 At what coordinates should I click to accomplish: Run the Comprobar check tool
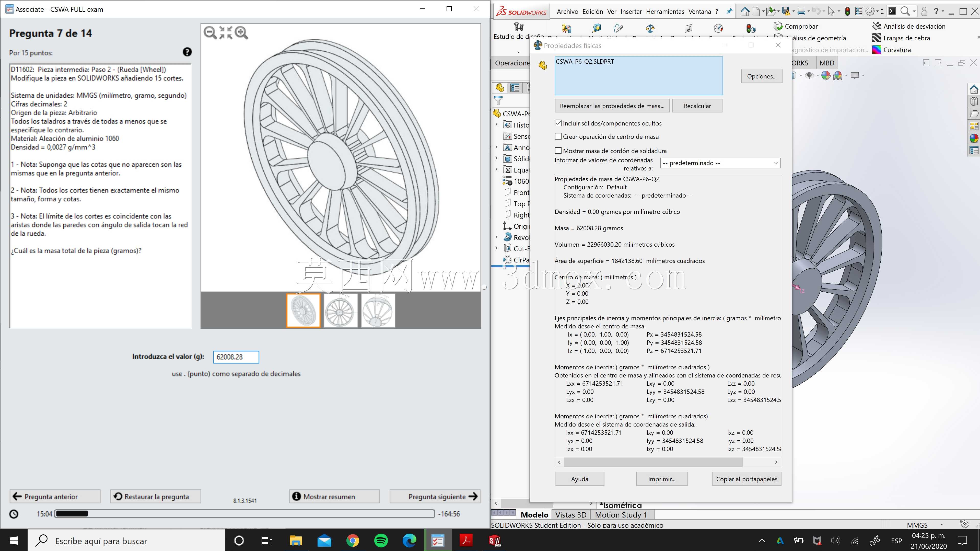pos(796,26)
